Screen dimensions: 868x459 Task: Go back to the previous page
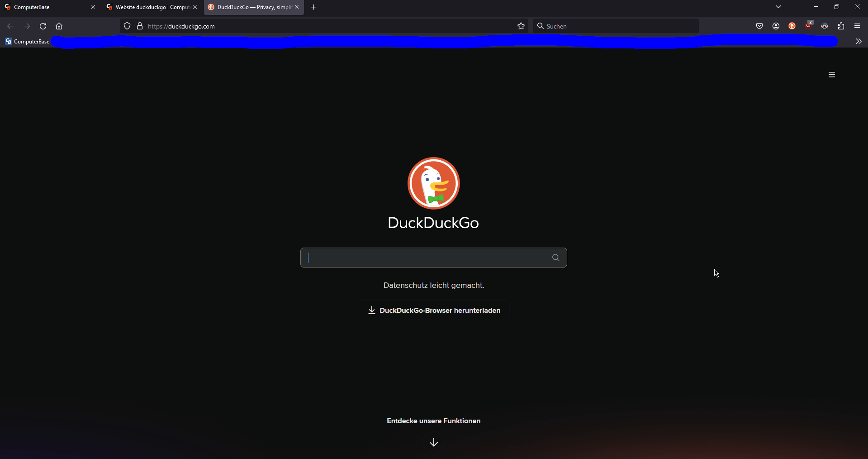click(x=10, y=26)
